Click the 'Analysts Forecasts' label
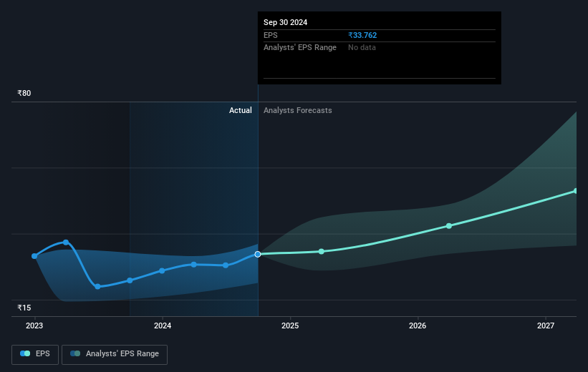Screen dimensions: 588x372 [298, 110]
